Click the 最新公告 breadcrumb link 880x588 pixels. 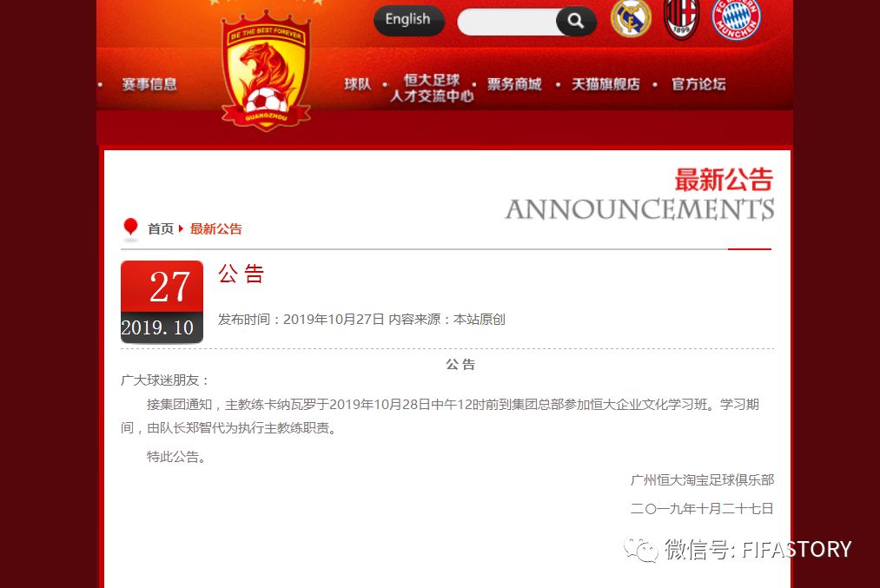point(216,229)
